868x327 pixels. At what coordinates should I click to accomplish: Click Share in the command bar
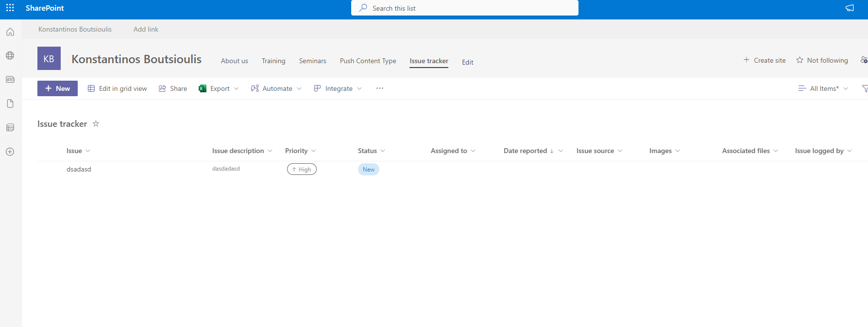coord(173,88)
